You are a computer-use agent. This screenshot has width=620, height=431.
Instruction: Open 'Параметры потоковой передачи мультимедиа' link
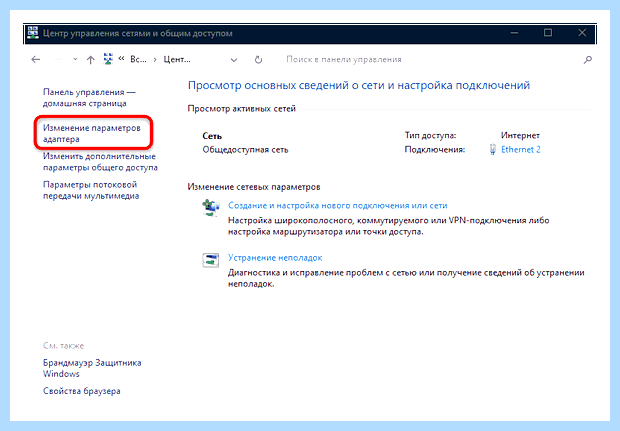(x=91, y=190)
